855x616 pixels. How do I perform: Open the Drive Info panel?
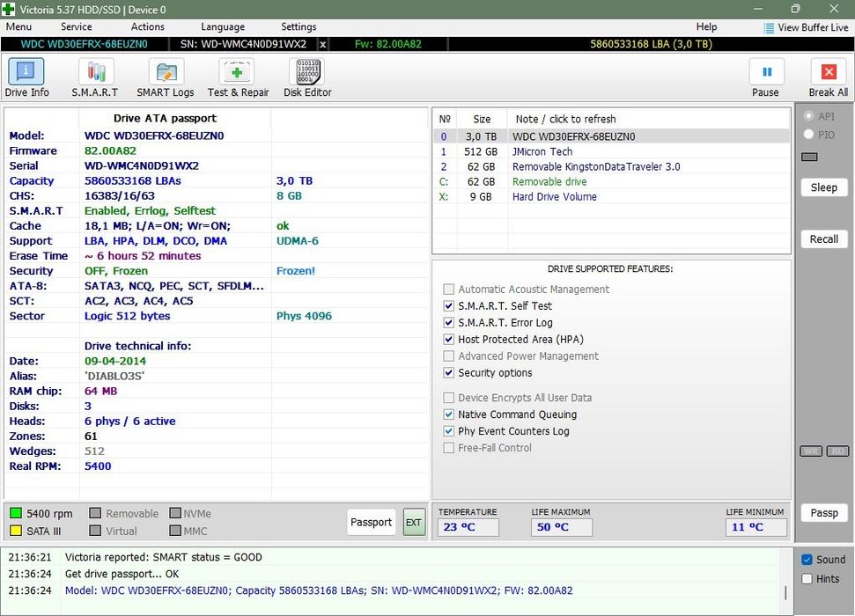[x=26, y=78]
